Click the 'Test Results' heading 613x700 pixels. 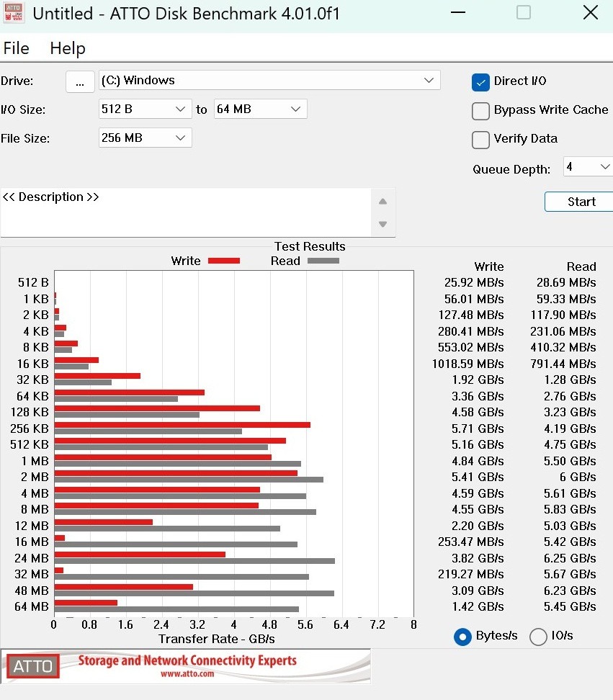tap(310, 246)
